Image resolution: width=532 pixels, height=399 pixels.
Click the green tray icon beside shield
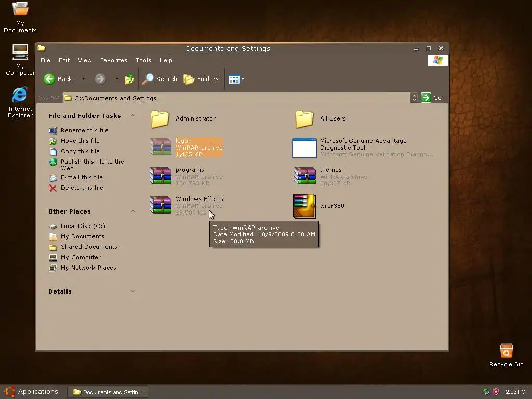(486, 392)
